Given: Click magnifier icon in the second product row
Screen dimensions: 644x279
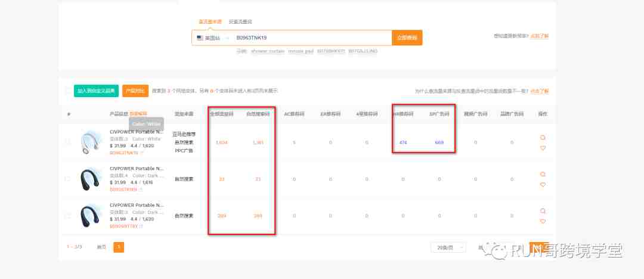Looking at the screenshot, I should click(x=543, y=174).
